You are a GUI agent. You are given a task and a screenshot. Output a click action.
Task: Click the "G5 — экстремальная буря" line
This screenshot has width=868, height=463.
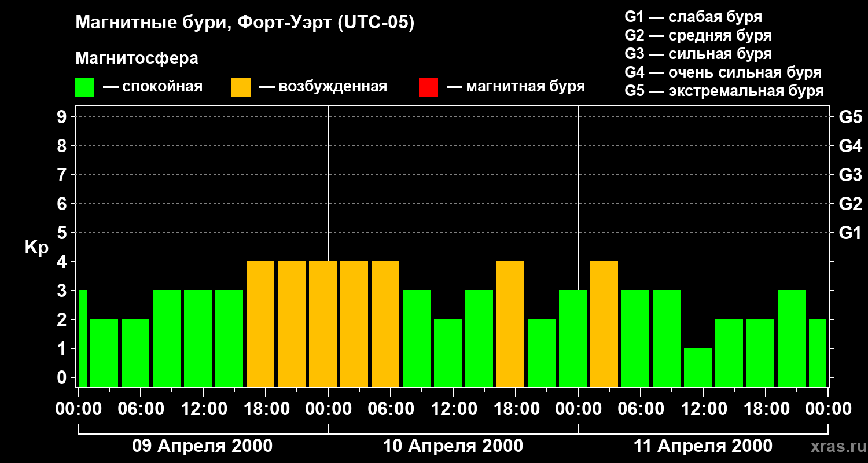tap(724, 91)
